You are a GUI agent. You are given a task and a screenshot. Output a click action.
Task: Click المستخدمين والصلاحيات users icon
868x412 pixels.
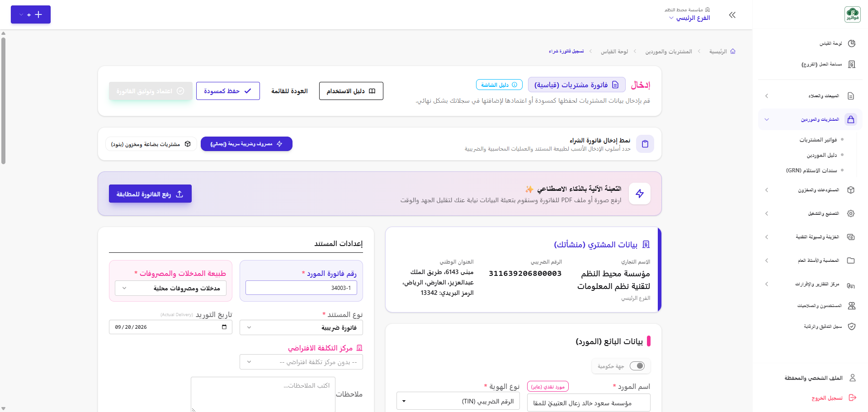pos(852,306)
